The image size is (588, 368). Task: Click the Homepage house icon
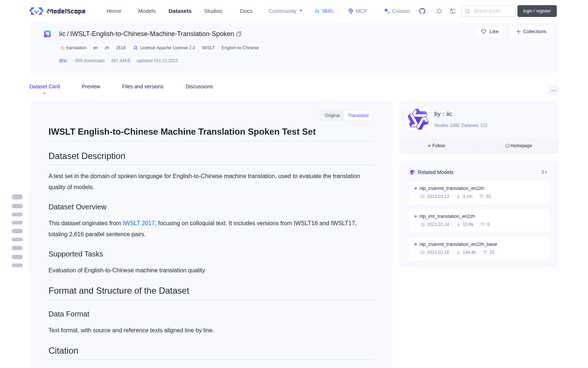tap(508, 146)
